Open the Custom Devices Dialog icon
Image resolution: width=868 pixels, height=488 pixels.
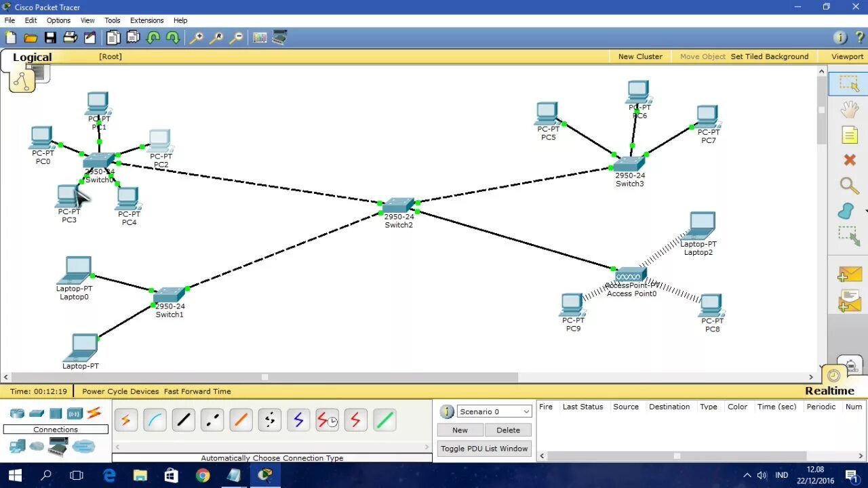click(x=279, y=38)
